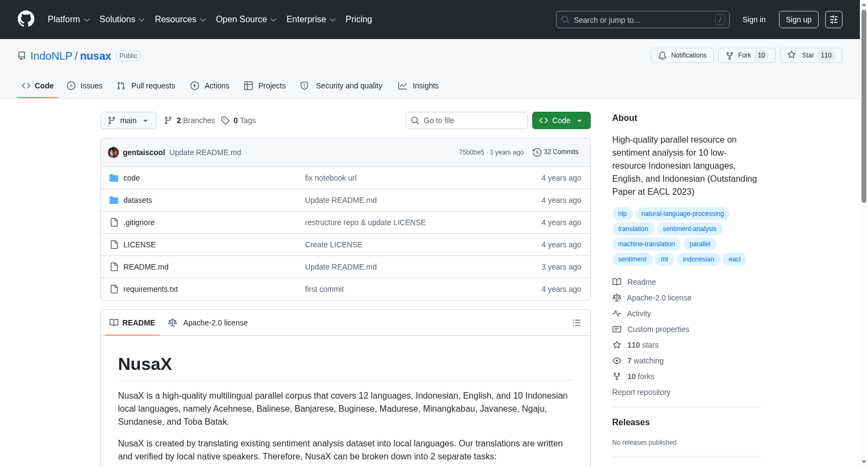Click the search magnifier icon in header

565,20
